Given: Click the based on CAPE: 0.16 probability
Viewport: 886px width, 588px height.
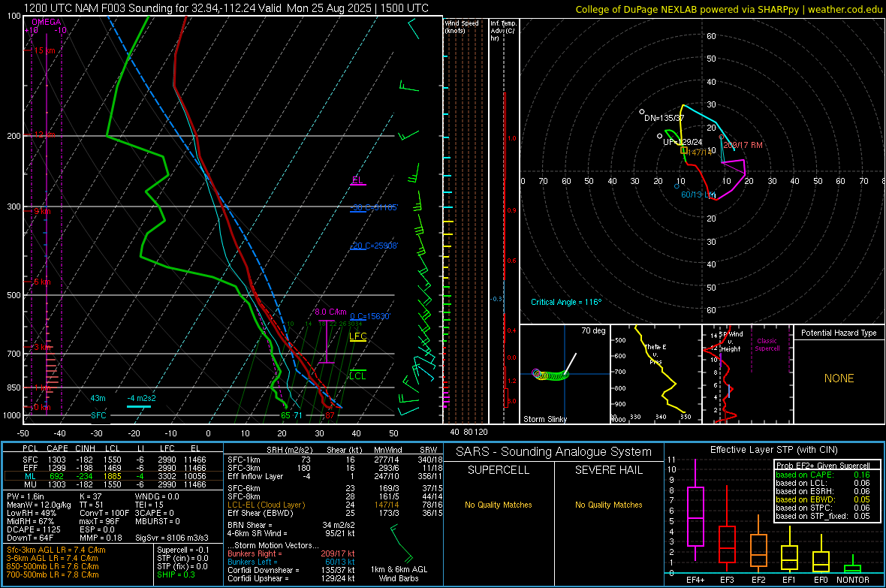Looking at the screenshot, I should click(823, 475).
